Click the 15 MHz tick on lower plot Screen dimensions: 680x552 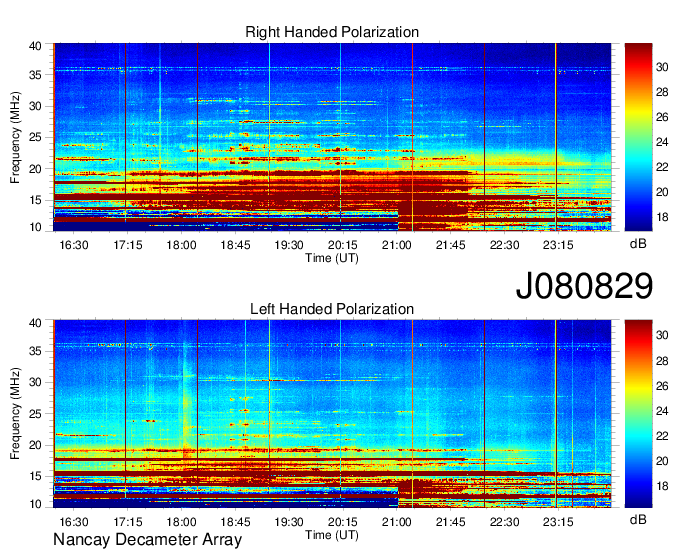click(x=35, y=477)
